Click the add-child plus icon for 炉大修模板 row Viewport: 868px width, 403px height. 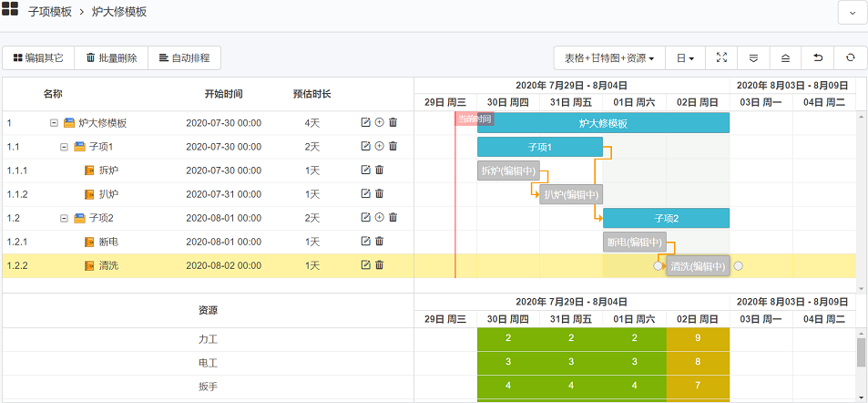point(380,122)
